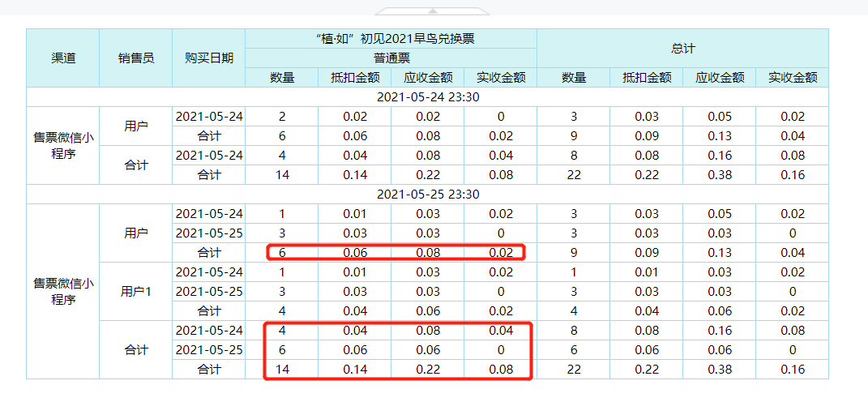Click the 渠道 column header

pos(63,58)
